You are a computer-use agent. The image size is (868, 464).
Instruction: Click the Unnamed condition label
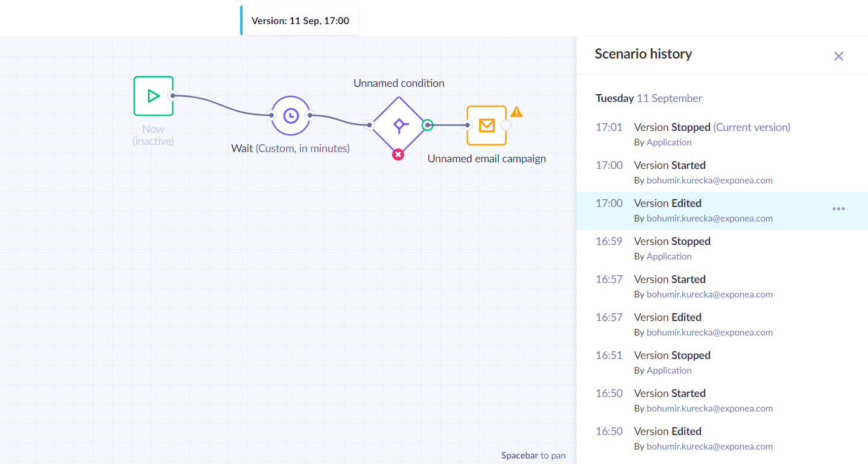click(399, 83)
